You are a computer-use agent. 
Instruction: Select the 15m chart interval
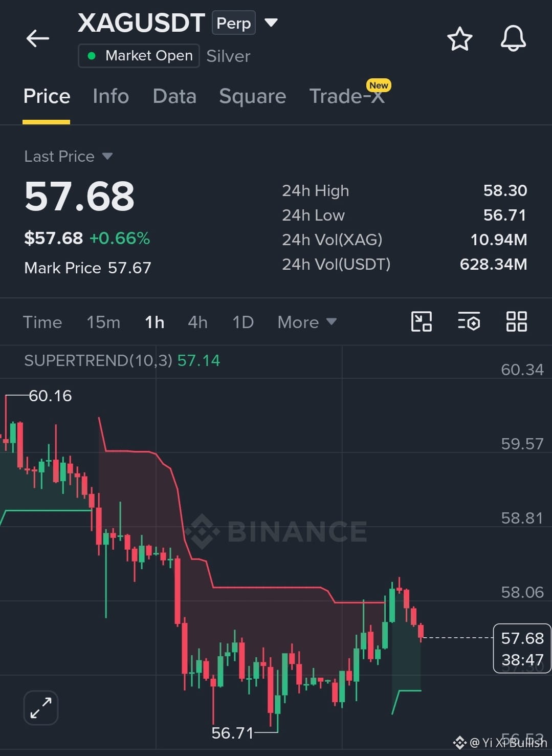(103, 322)
